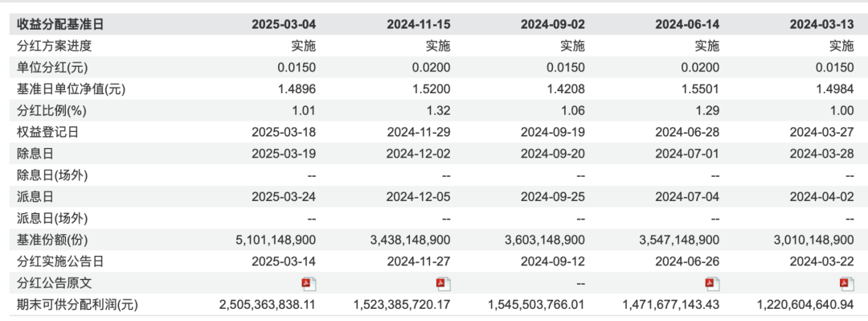Image resolution: width=868 pixels, height=321 pixels.
Task: Click the 2024-11-15 column header date
Action: tap(419, 24)
